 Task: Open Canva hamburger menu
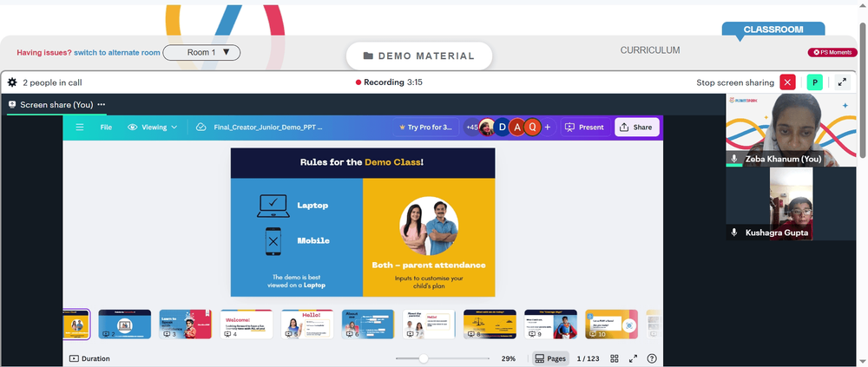pyautogui.click(x=80, y=128)
